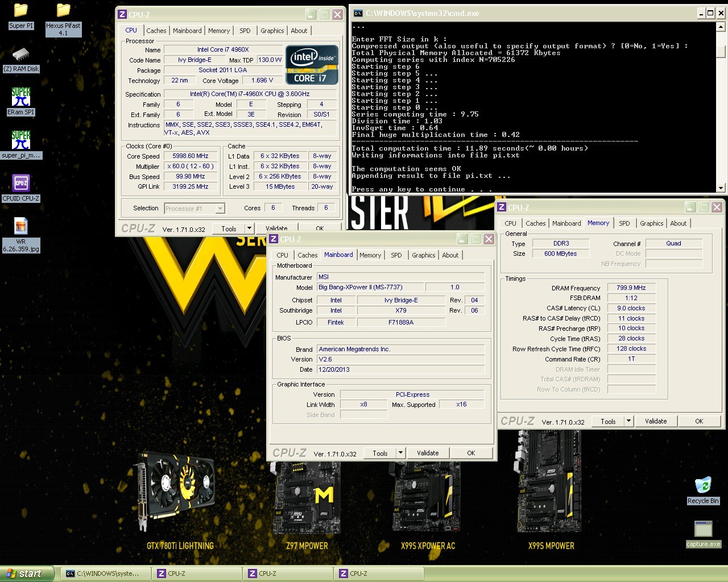Viewport: 728px width, 582px height.
Task: Open SPD tab in Memory CPU-Z window
Action: 624,223
